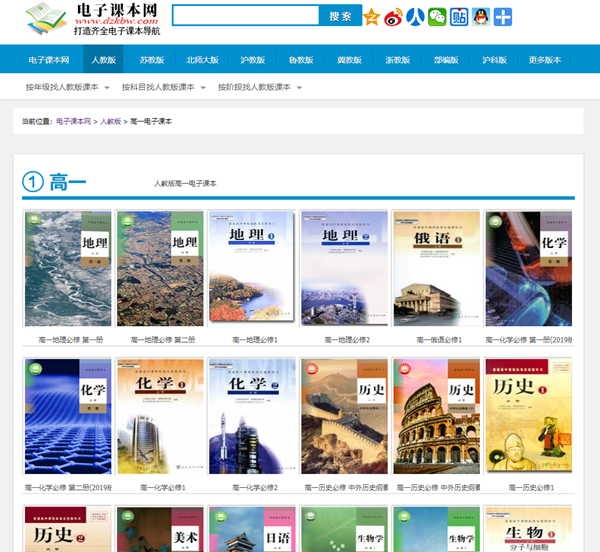Click the 高一地理必修1 title link

pos(255,340)
